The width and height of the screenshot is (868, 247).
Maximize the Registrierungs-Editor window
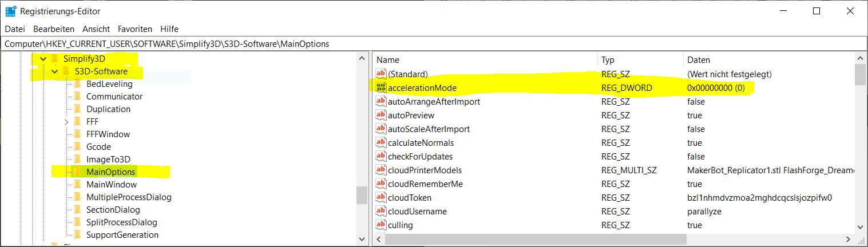pos(817,11)
